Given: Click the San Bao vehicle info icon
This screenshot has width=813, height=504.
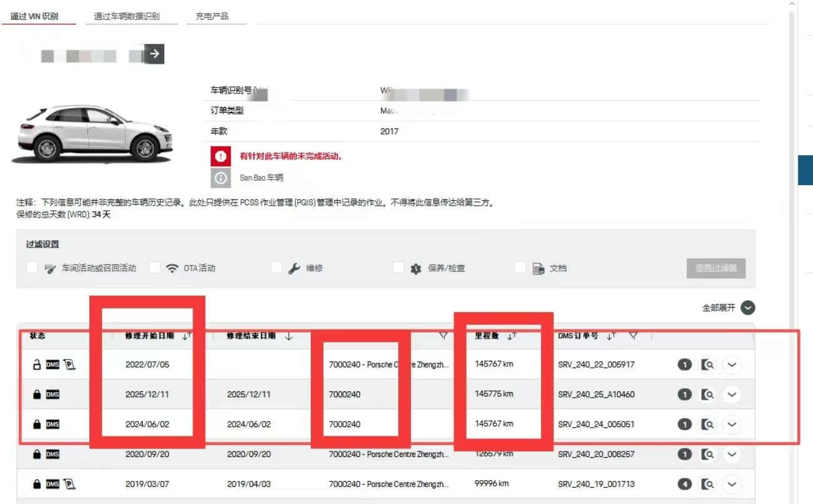Looking at the screenshot, I should (221, 178).
